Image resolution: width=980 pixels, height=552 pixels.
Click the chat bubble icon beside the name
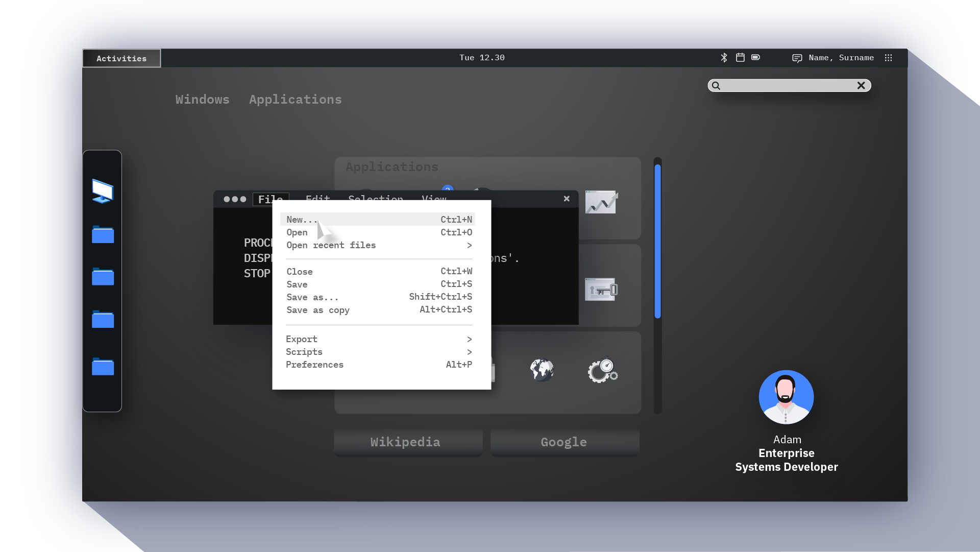click(797, 58)
